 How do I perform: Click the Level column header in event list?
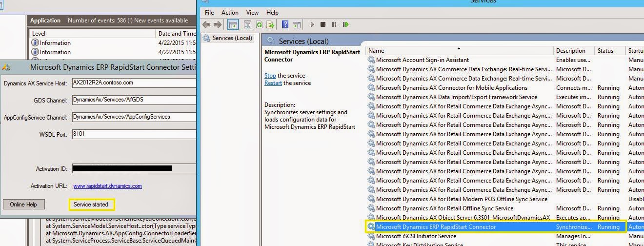93,34
